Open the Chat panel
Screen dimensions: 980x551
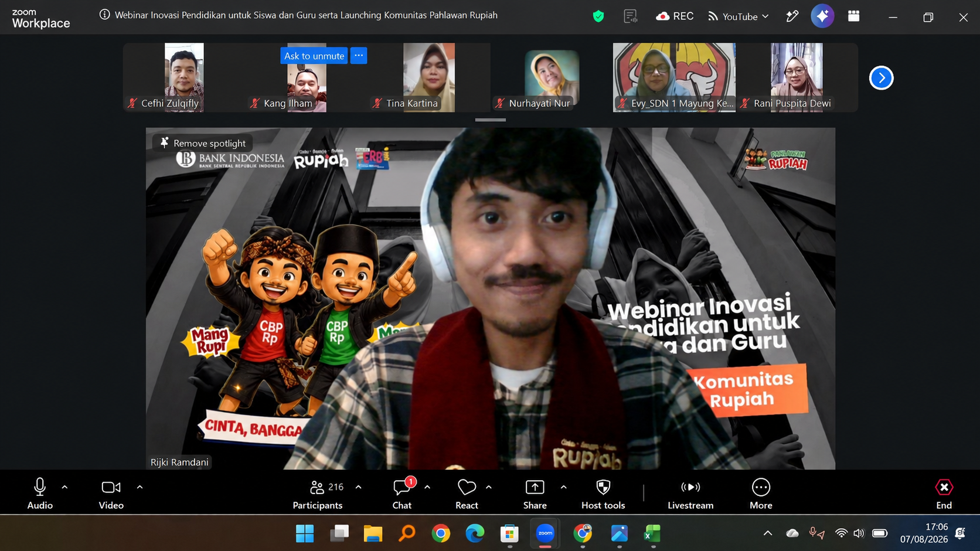[402, 494]
